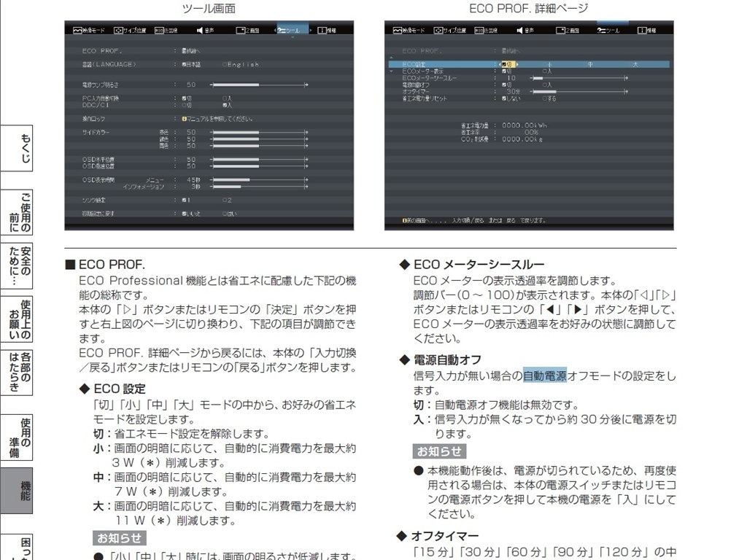Open highlighted 機能 side tab

[x=17, y=491]
